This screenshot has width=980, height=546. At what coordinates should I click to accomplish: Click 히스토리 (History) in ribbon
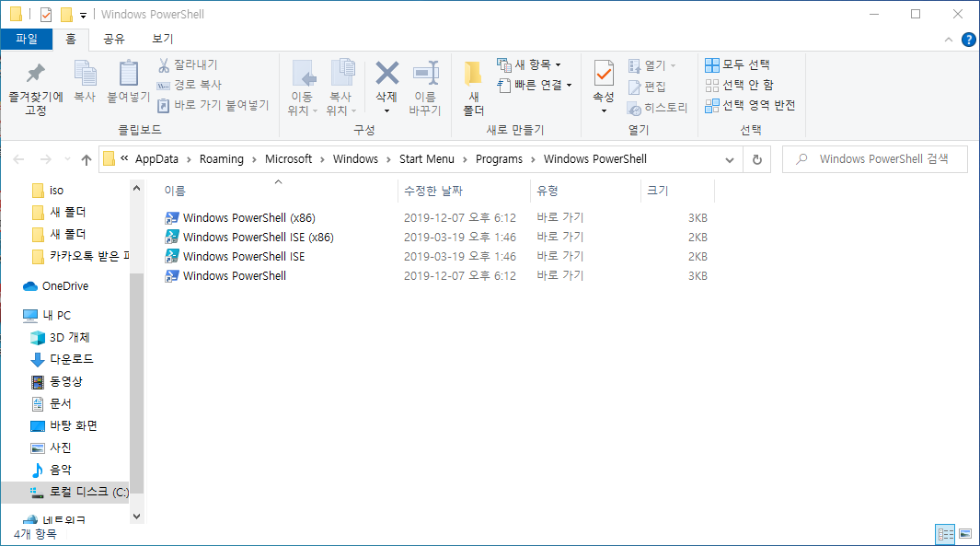click(x=658, y=108)
